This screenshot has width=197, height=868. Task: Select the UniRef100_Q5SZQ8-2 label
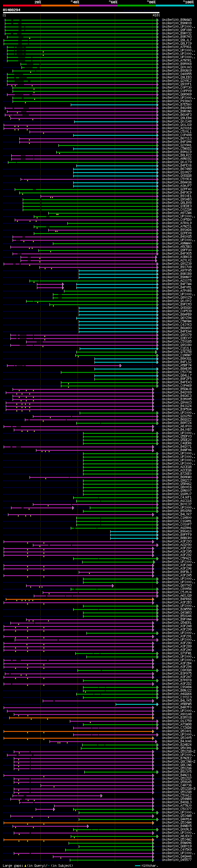(x=179, y=751)
